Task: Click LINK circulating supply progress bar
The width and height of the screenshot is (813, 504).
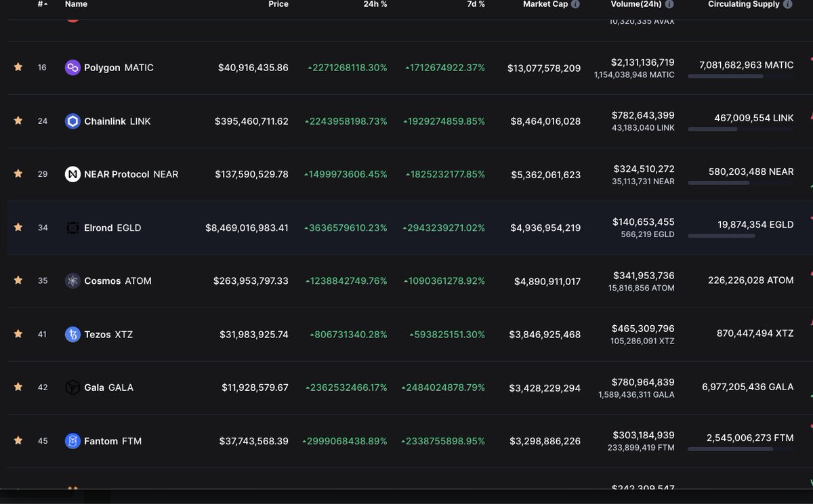Action: tap(741, 129)
